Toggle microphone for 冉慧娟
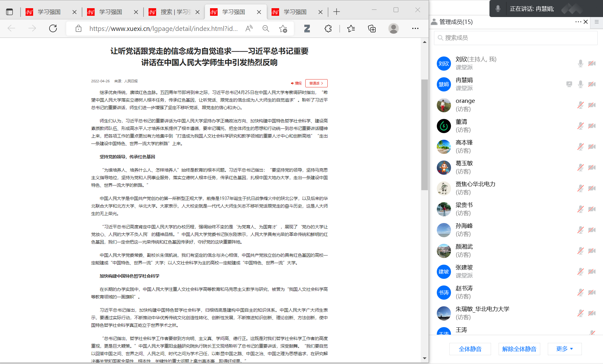The width and height of the screenshot is (603, 364). click(x=580, y=84)
